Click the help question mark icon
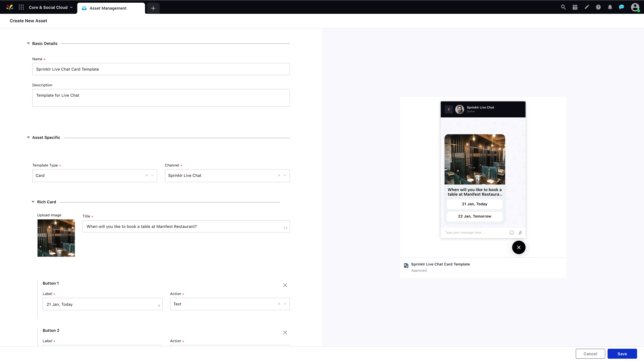 (598, 7)
